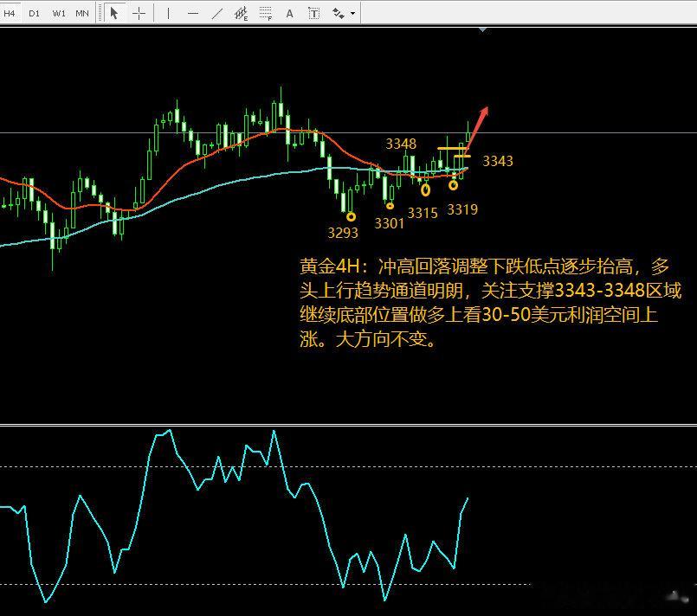Choose the equidistant channel tool
This screenshot has height=616, width=697.
[x=242, y=13]
